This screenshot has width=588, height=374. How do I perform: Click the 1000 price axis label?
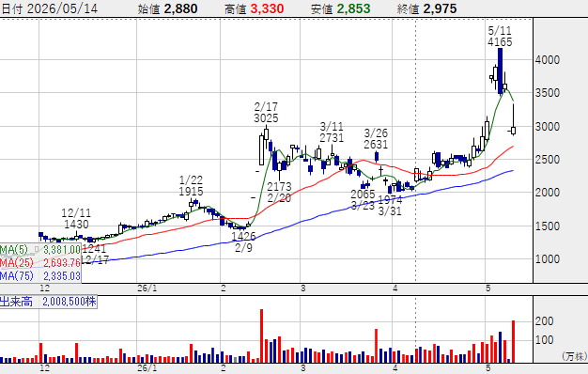coord(548,258)
